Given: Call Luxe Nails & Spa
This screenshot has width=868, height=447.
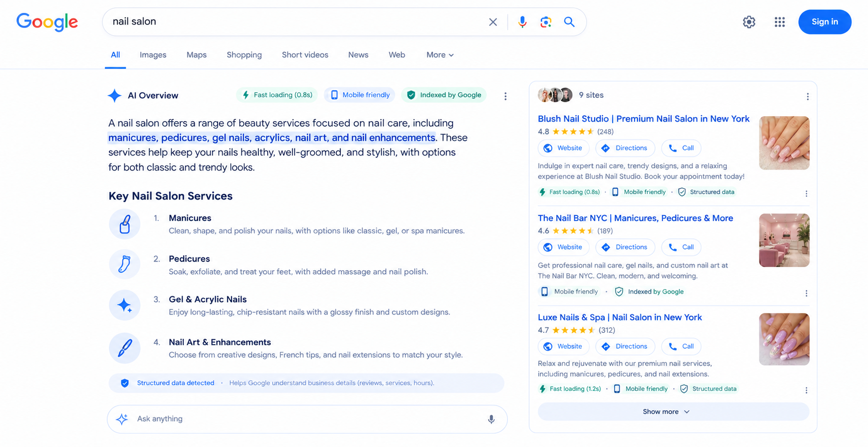Looking at the screenshot, I should click(681, 347).
